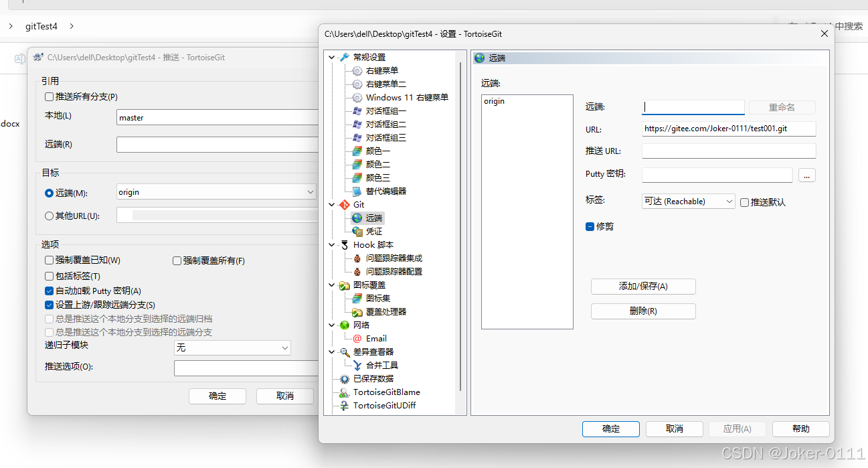Screen dimensions: 868x468
Task: Click the Email settings icon under 网络
Action: (x=358, y=338)
